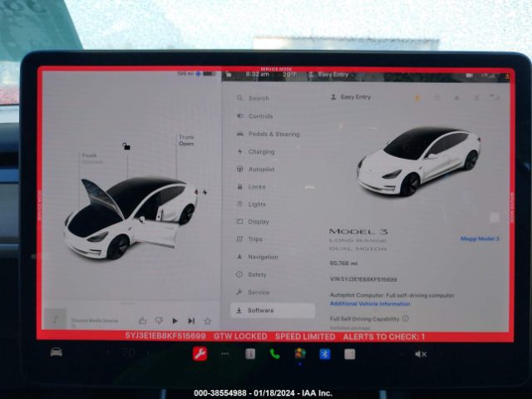Tap the 8:32 am clock in status bar
The height and width of the screenshot is (399, 532).
pos(257,74)
